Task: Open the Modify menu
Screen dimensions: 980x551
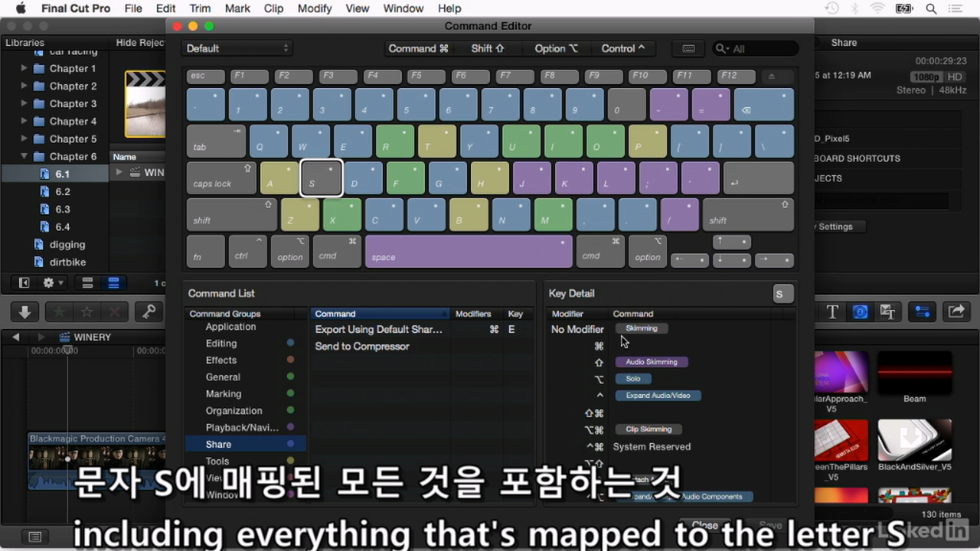Action: [x=315, y=8]
